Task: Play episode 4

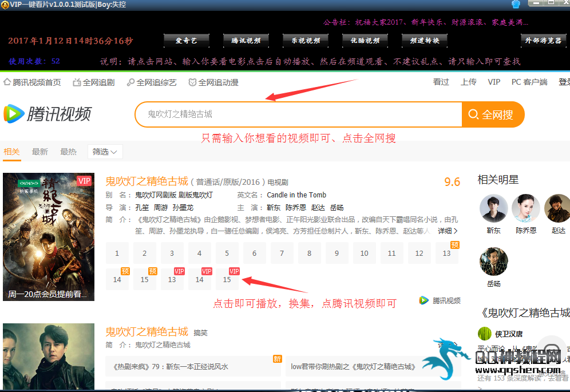Action: pyautogui.click(x=200, y=253)
